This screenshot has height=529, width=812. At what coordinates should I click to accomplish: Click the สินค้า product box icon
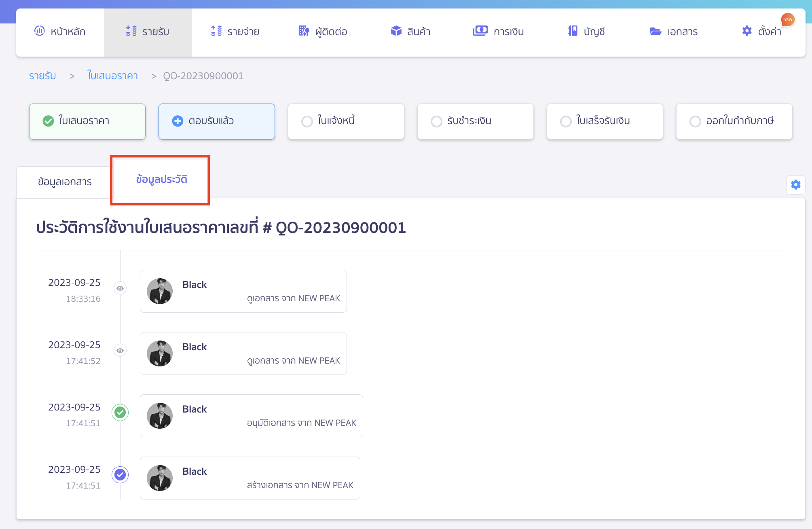pos(396,31)
